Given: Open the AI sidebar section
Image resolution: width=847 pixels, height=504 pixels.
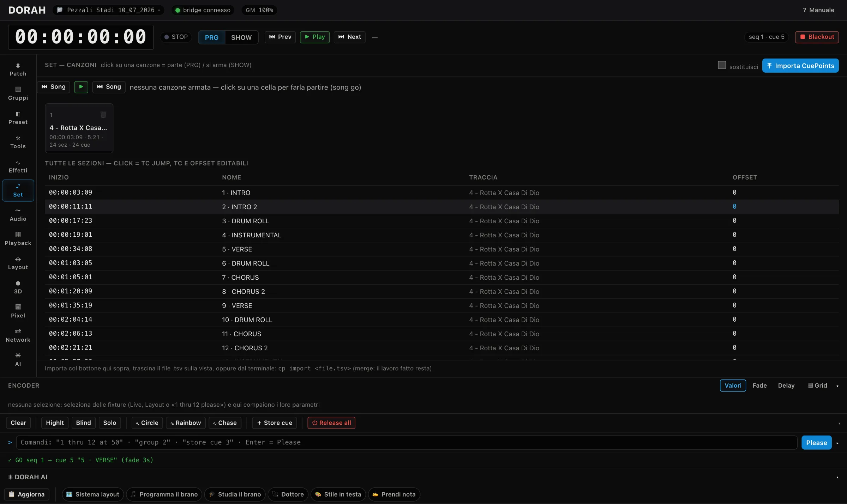Looking at the screenshot, I should 18,360.
